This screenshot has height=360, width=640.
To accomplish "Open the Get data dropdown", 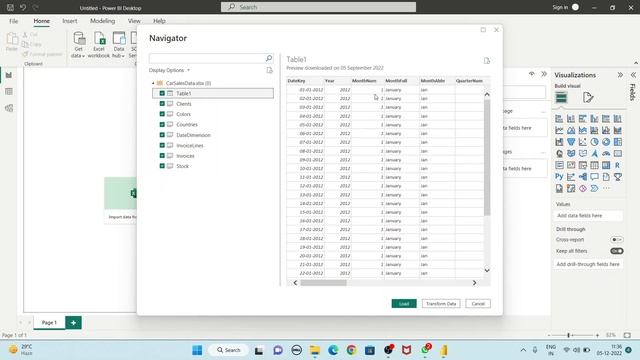I will pos(78,45).
